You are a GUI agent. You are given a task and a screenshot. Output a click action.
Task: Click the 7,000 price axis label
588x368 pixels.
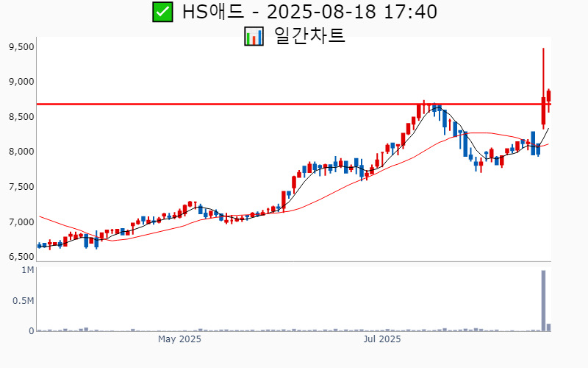click(x=21, y=222)
